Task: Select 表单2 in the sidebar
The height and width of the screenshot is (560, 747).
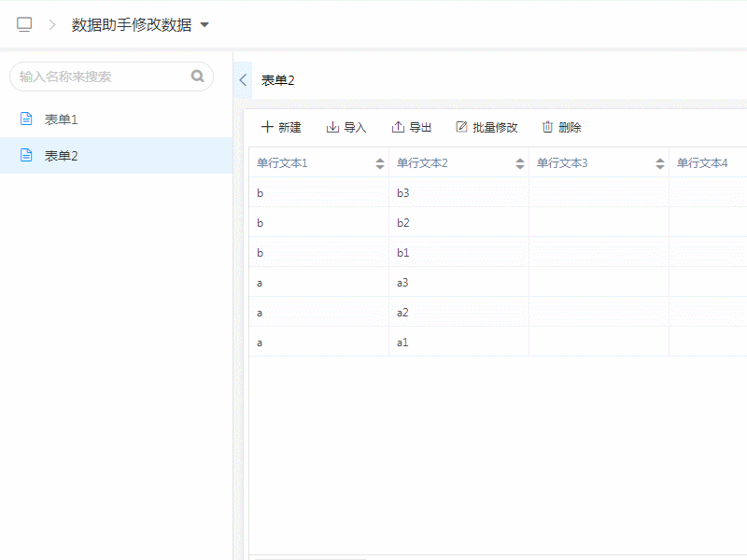Action: [62, 156]
